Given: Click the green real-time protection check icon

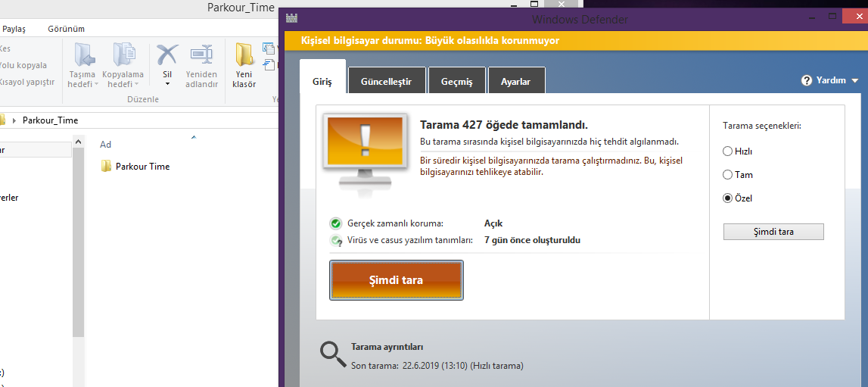Looking at the screenshot, I should click(x=335, y=223).
